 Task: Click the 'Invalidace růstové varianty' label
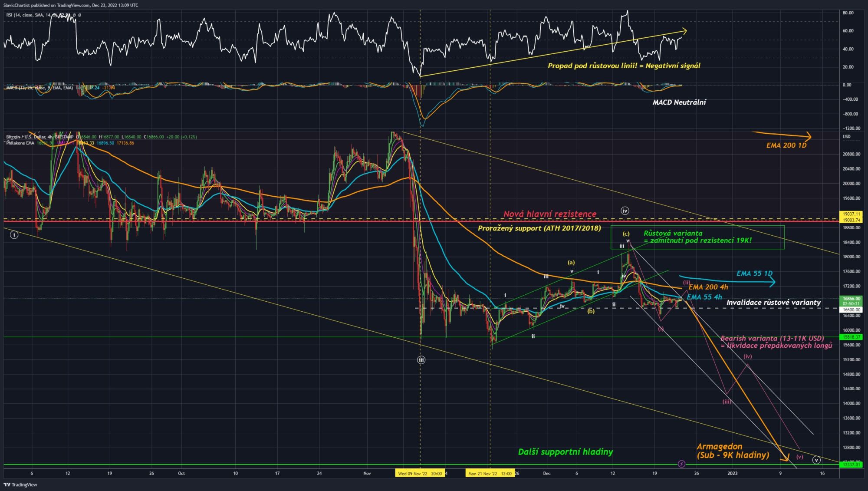point(773,303)
